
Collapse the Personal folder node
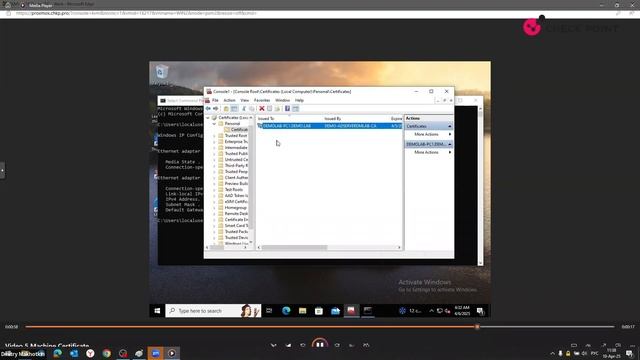pos(214,124)
